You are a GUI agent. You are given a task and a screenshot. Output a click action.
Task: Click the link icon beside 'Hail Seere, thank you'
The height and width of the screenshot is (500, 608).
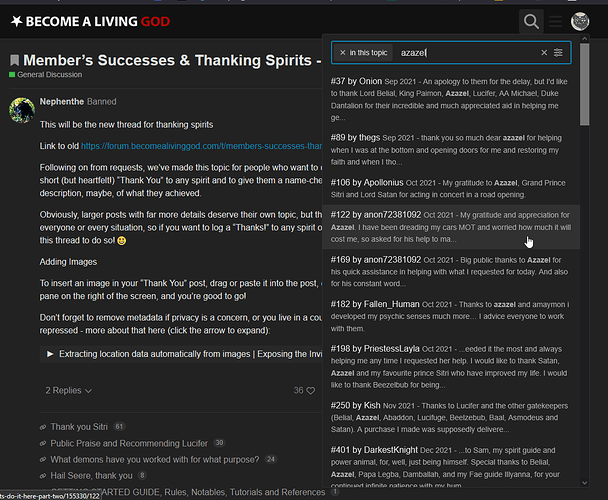(x=43, y=476)
